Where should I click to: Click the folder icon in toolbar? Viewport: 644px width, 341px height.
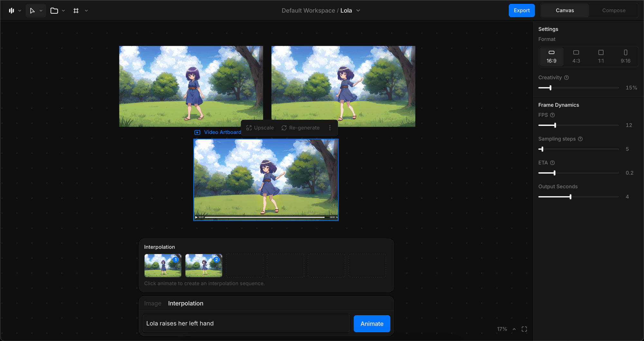(x=54, y=11)
